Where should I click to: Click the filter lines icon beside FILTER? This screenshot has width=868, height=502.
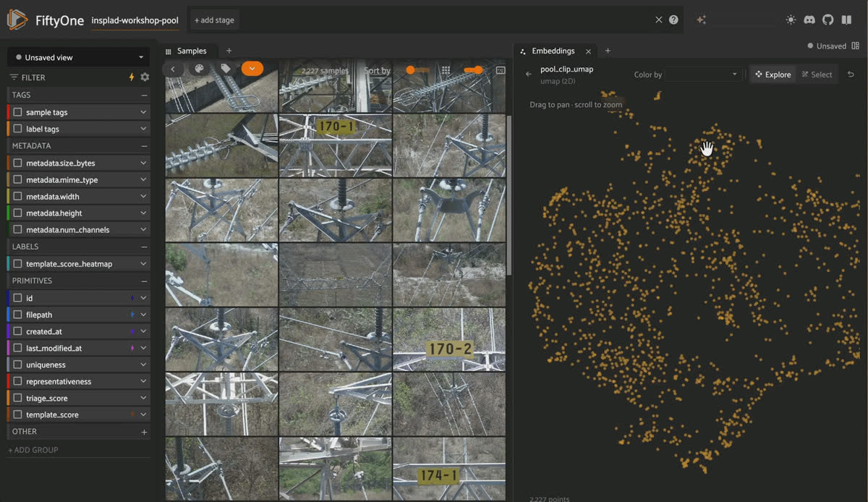point(14,77)
